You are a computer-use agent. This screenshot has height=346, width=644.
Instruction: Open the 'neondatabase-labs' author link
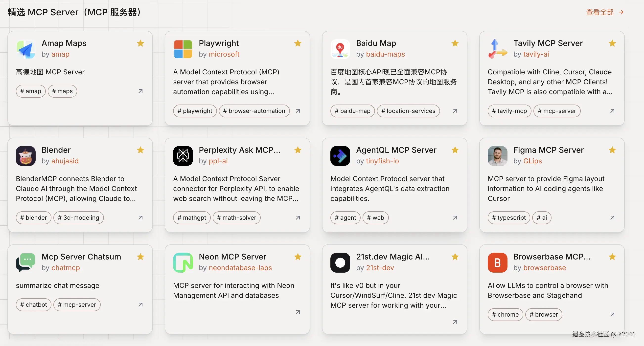[x=240, y=268]
